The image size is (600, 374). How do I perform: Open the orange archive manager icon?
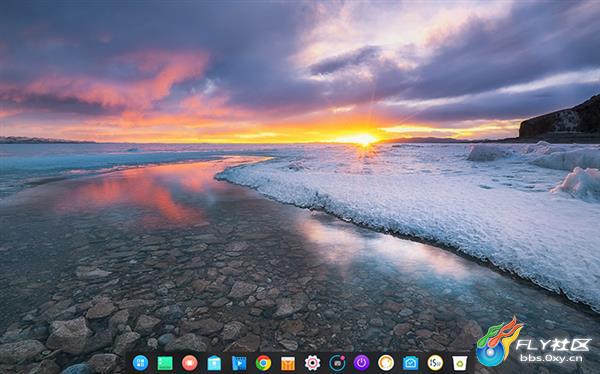[x=288, y=363]
